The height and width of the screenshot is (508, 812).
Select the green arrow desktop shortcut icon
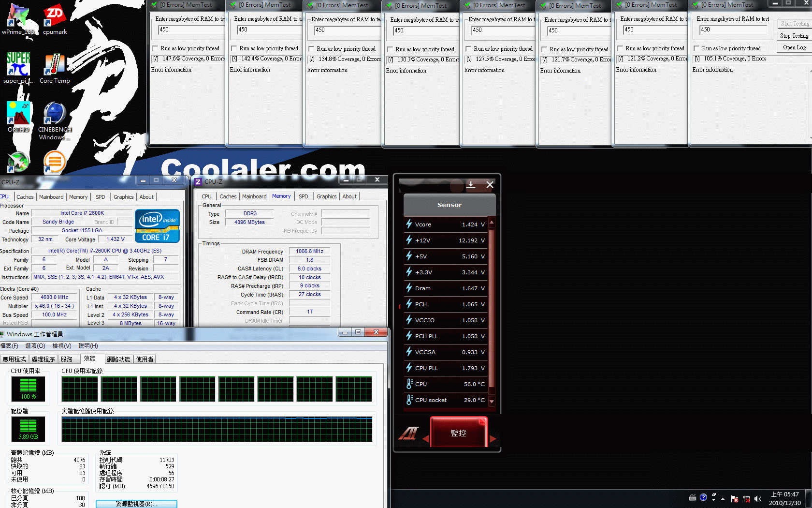[18, 162]
